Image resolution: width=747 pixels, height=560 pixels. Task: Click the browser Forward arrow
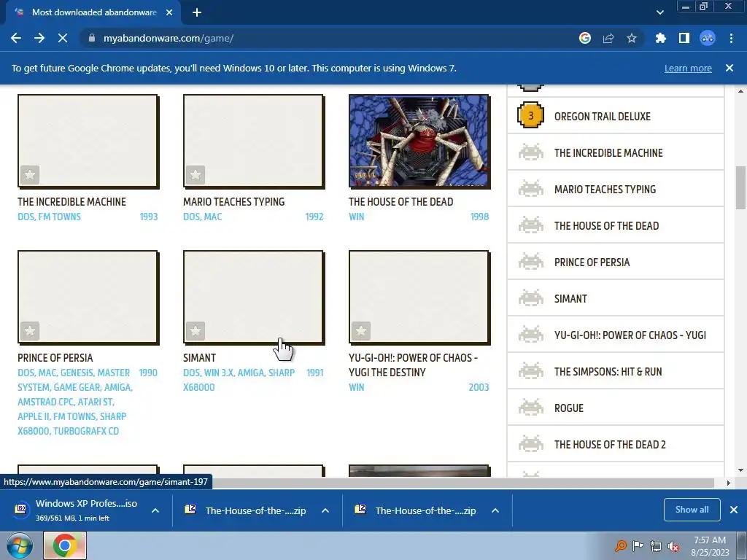(x=39, y=38)
